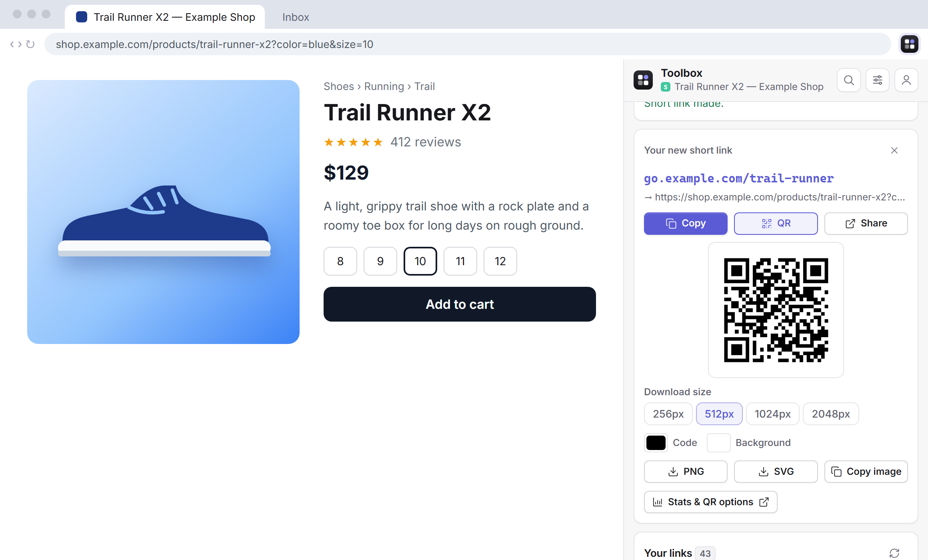Go back with the browser back arrow
This screenshot has width=928, height=560.
point(12,44)
